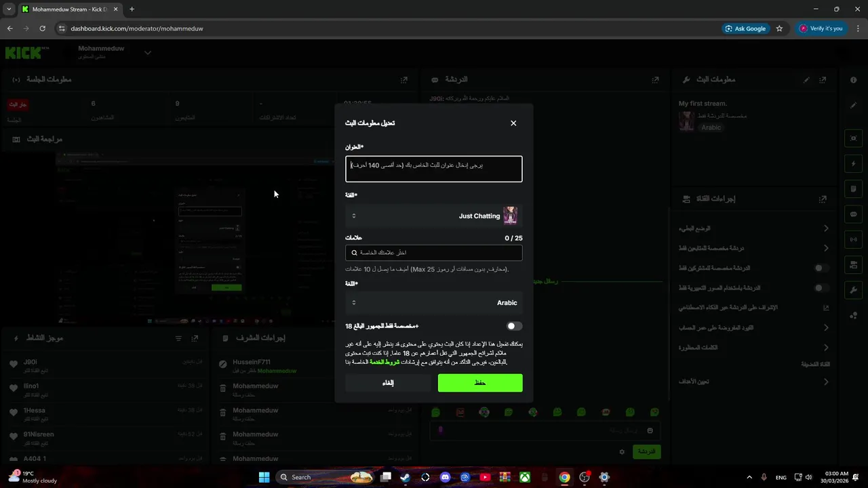Click the pencil icon in right sidebar
The height and width of the screenshot is (488, 868).
(x=854, y=106)
